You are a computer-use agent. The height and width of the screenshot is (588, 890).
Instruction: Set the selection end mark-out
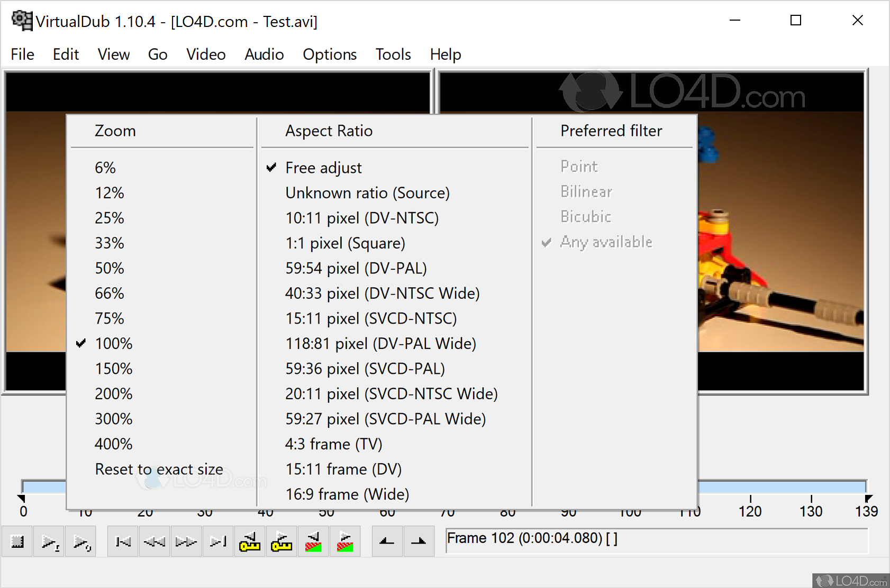click(x=419, y=541)
